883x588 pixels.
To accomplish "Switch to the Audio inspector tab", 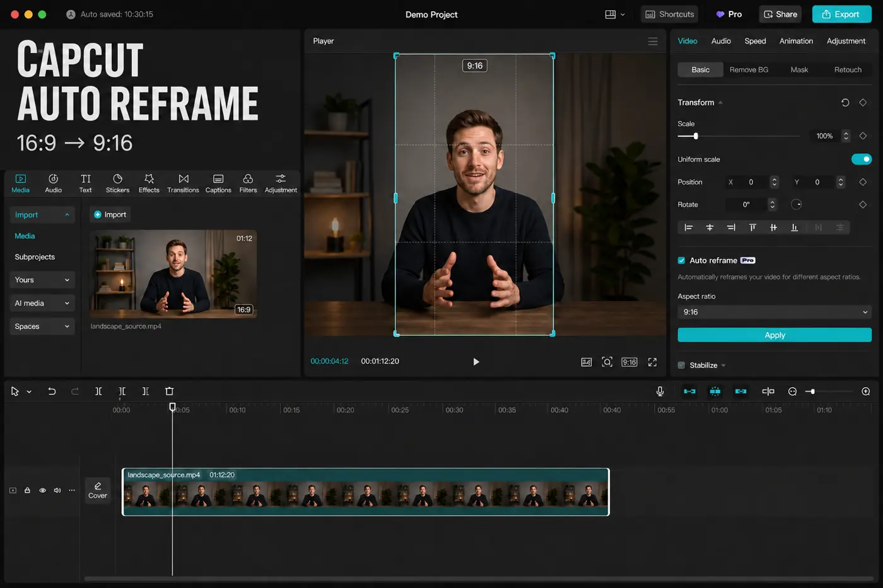I will click(721, 41).
